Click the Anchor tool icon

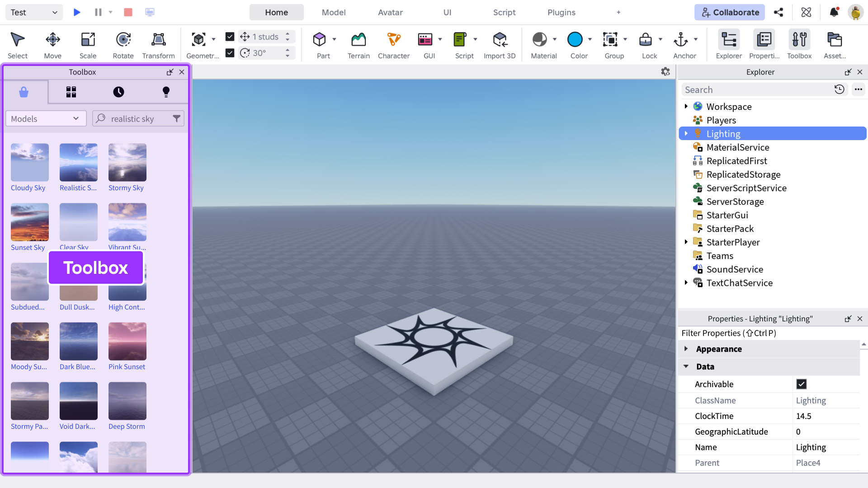pyautogui.click(x=681, y=40)
